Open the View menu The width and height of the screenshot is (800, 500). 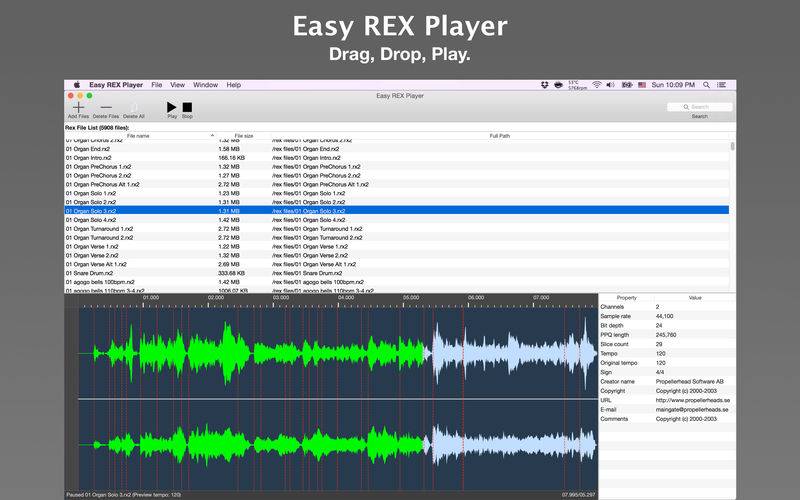178,85
